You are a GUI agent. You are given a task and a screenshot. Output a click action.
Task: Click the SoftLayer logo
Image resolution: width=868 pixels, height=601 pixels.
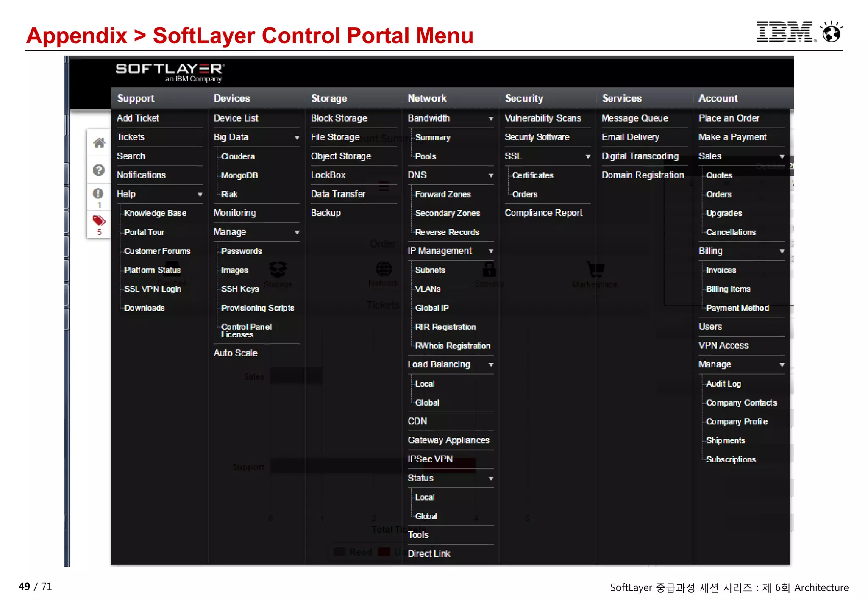point(170,72)
